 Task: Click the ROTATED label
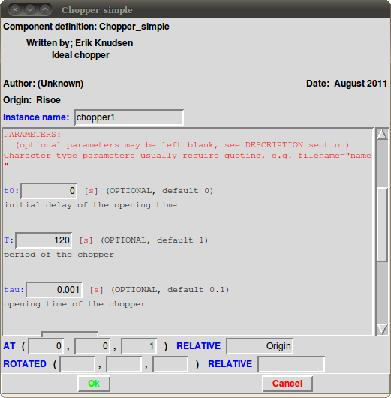click(x=25, y=364)
